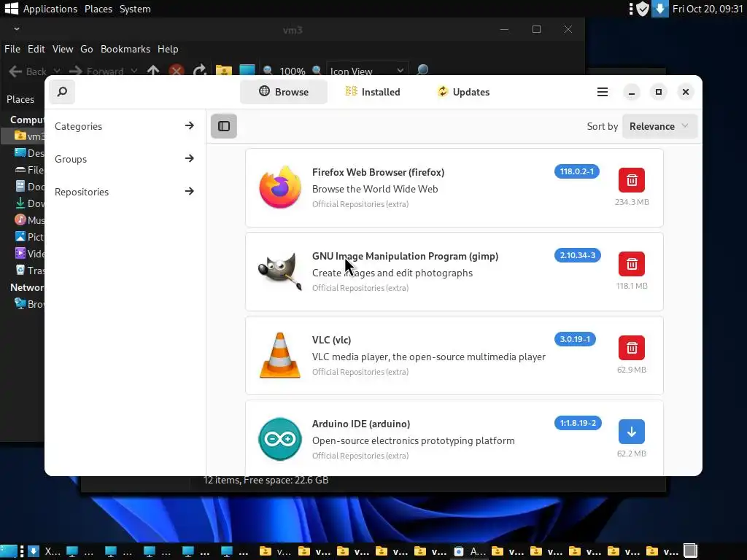
Task: Click GIMP version badge 2.10.34-3
Action: [x=578, y=255]
